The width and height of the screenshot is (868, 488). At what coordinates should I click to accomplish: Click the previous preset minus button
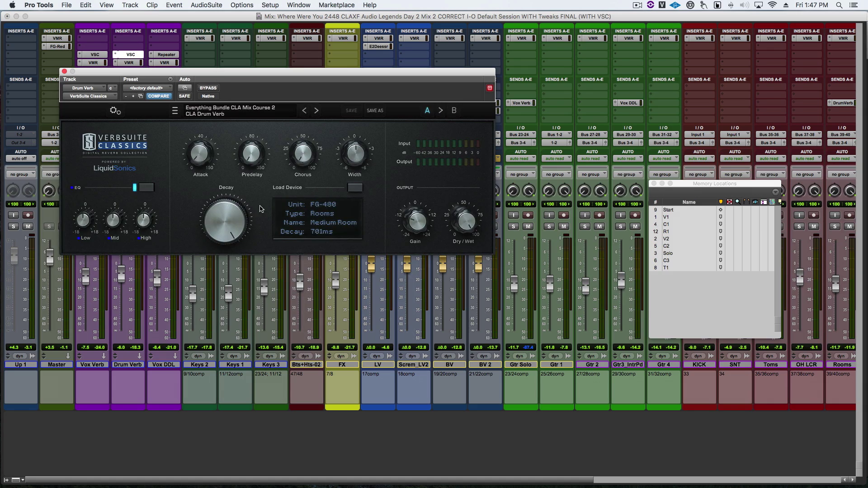tap(126, 96)
